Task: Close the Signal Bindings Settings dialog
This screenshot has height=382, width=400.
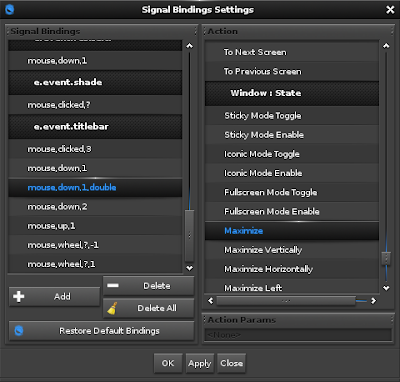Action: click(390, 10)
